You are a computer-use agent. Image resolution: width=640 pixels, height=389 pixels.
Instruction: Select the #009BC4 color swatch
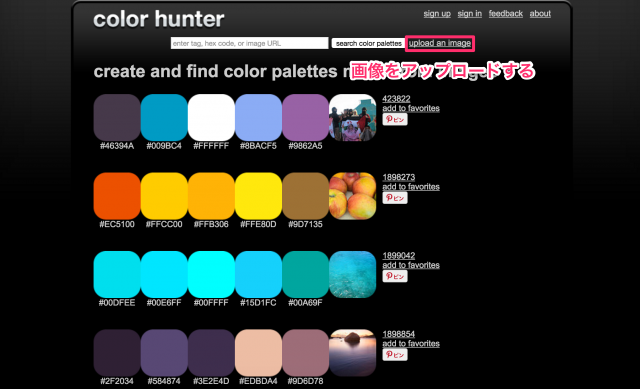pos(164,118)
